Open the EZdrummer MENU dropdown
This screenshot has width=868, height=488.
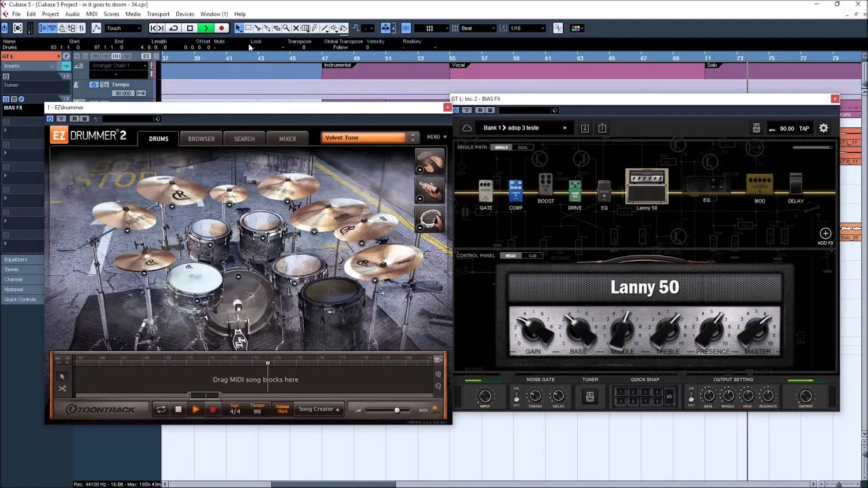click(x=436, y=137)
